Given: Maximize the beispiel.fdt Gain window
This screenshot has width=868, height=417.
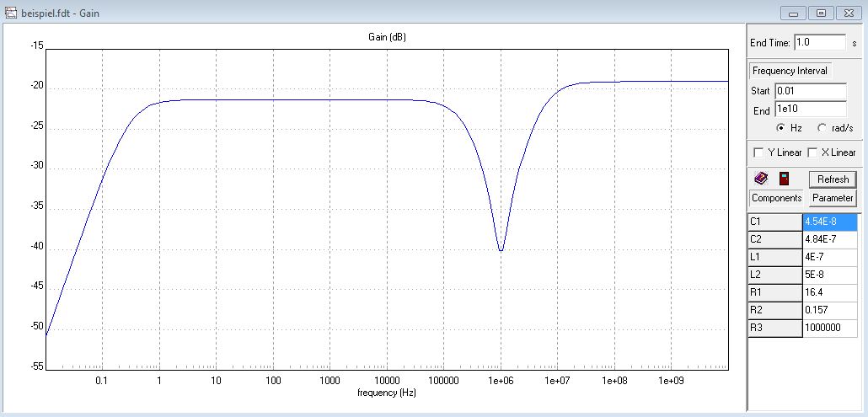Looking at the screenshot, I should pyautogui.click(x=821, y=13).
